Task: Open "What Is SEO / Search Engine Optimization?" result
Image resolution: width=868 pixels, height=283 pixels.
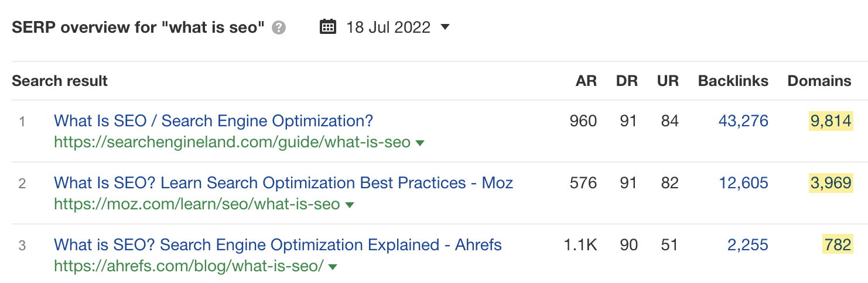Action: pos(213,121)
